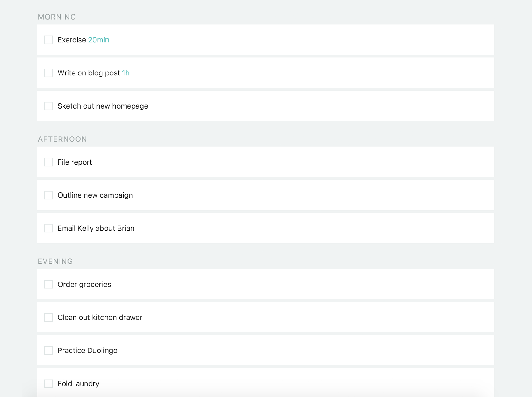Click Outline new campaign task text

click(x=95, y=195)
